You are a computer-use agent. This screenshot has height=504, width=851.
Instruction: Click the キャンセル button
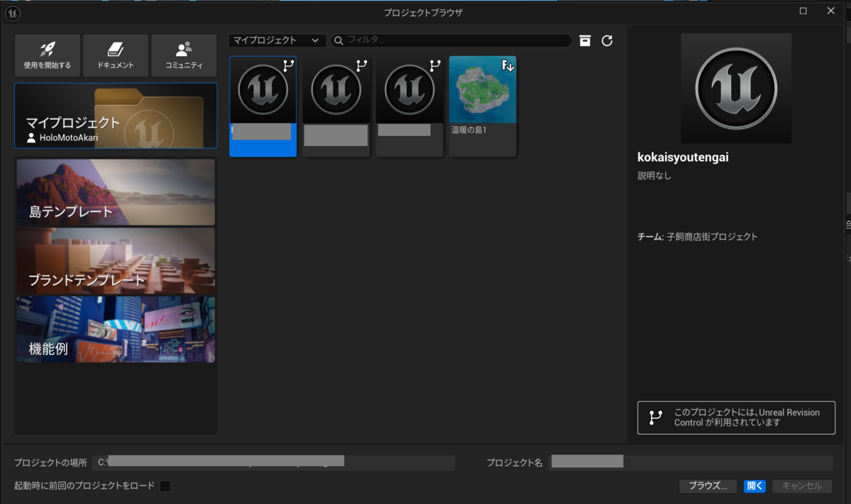[x=802, y=486]
